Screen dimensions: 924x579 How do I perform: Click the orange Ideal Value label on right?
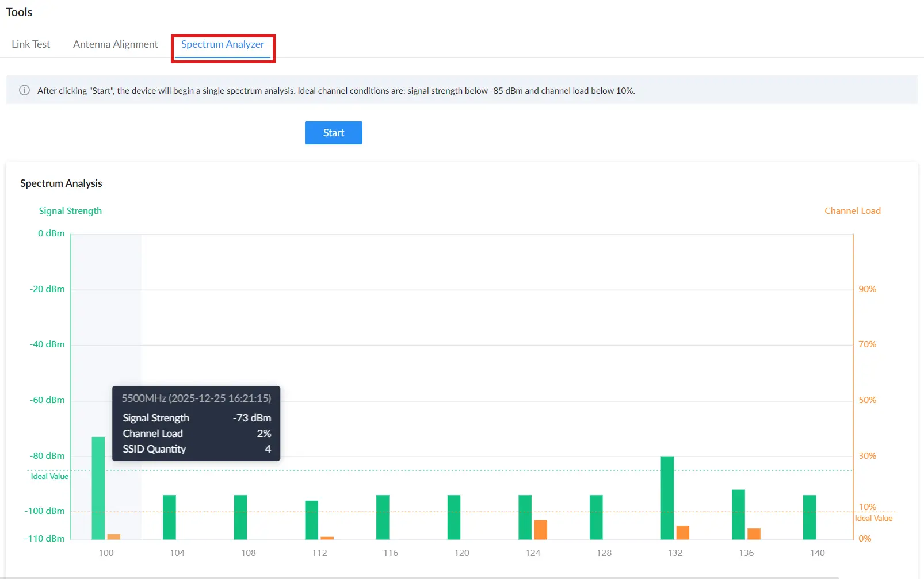click(x=873, y=519)
